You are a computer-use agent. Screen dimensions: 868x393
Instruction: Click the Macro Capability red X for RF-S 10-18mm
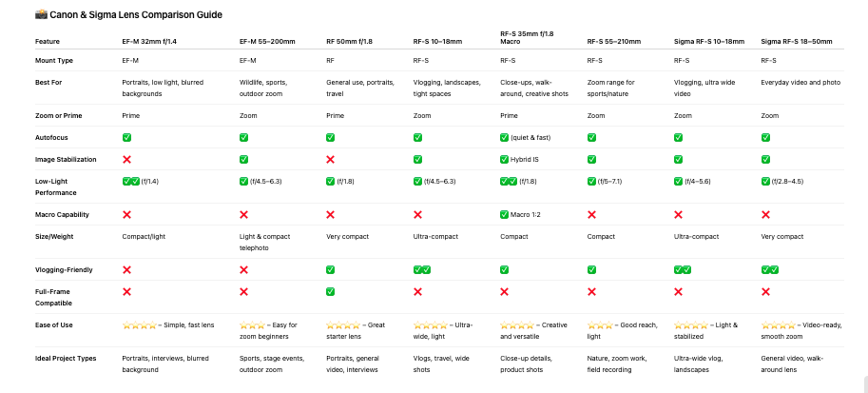pos(418,214)
